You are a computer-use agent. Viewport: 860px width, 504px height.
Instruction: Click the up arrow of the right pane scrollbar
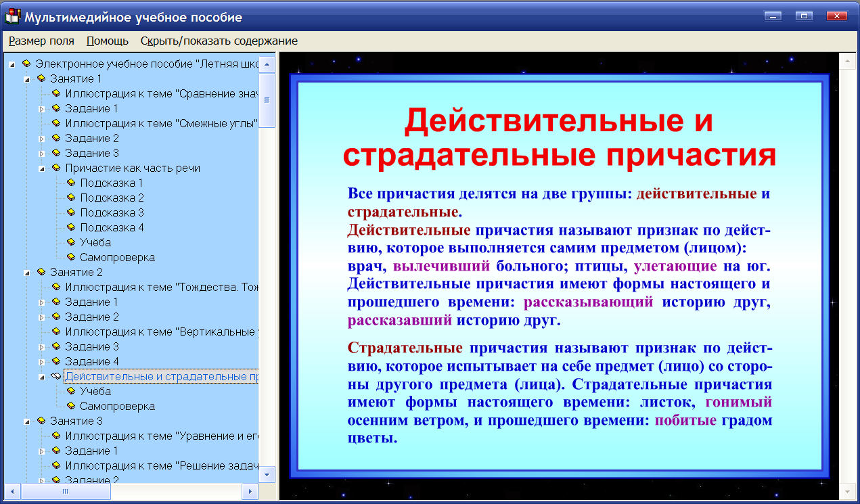[x=848, y=61]
